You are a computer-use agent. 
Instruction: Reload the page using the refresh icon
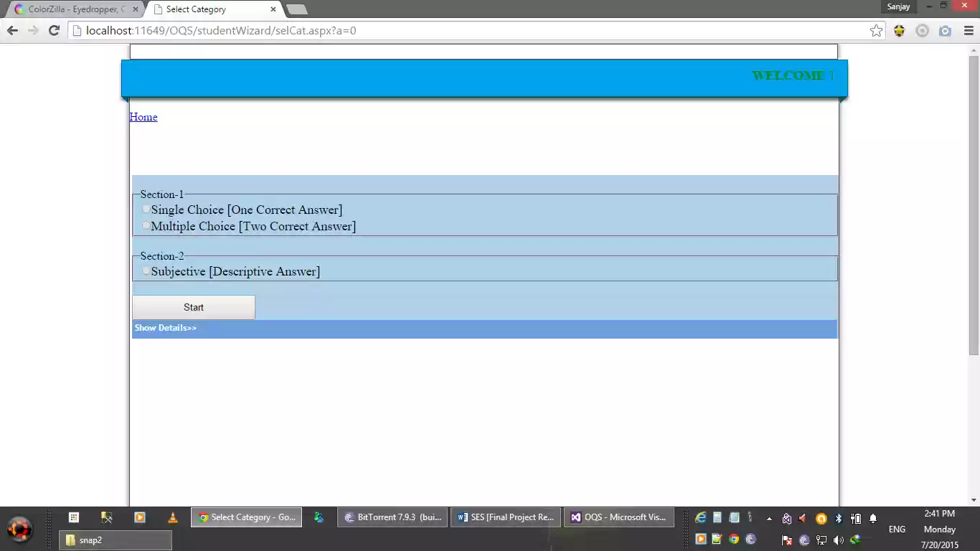click(54, 30)
